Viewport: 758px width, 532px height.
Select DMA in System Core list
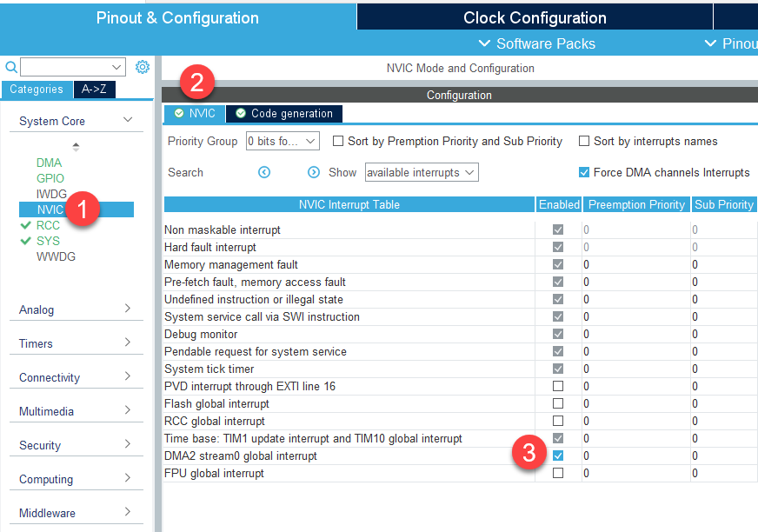point(49,163)
